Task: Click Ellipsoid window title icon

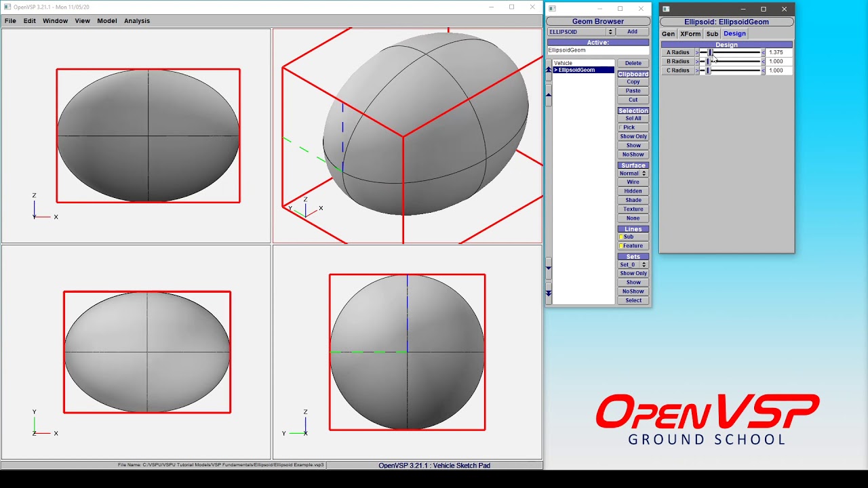Action: pos(666,9)
